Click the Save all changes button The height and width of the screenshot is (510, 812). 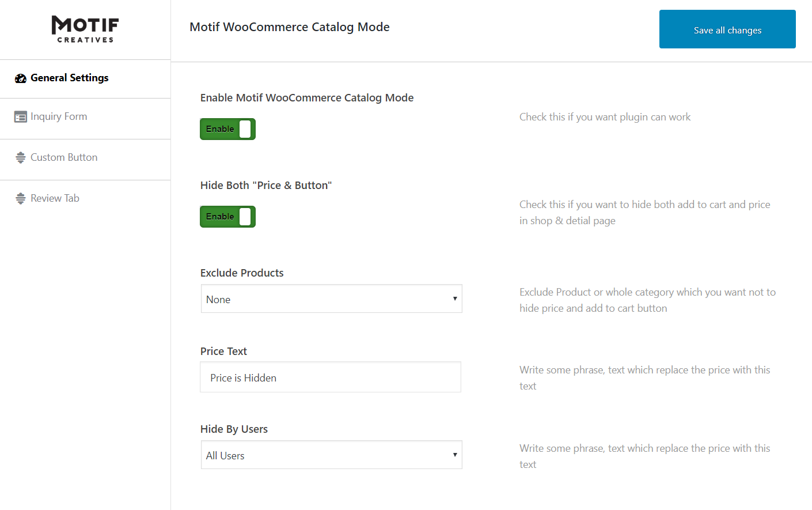[x=727, y=29]
